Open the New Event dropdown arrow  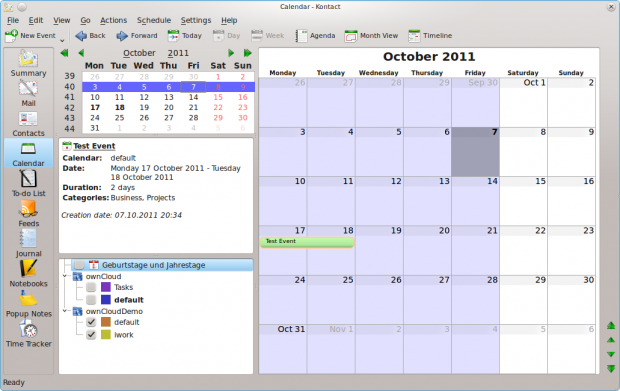click(x=62, y=40)
